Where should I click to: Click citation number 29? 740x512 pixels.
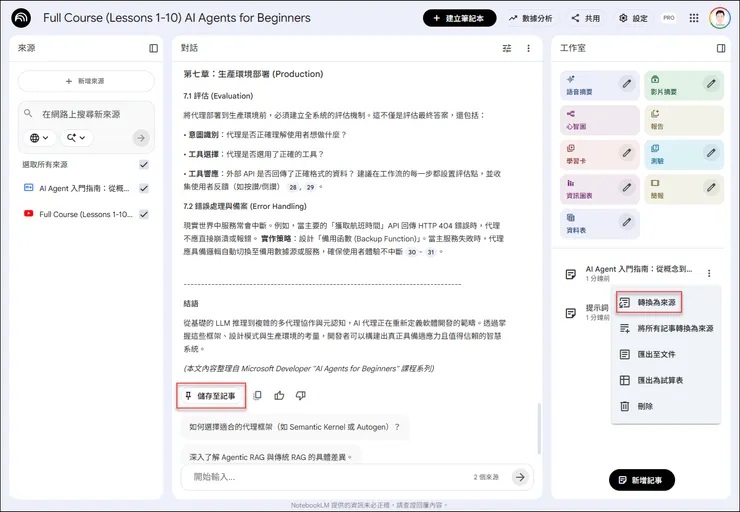click(310, 187)
